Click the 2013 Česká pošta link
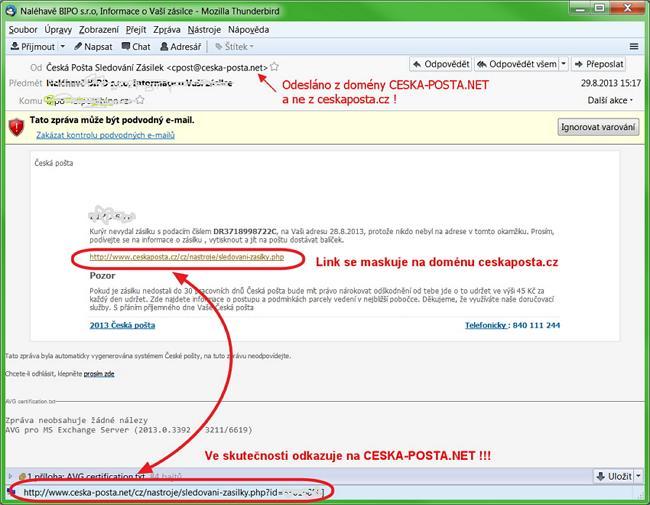This screenshot has width=650, height=505. (122, 325)
